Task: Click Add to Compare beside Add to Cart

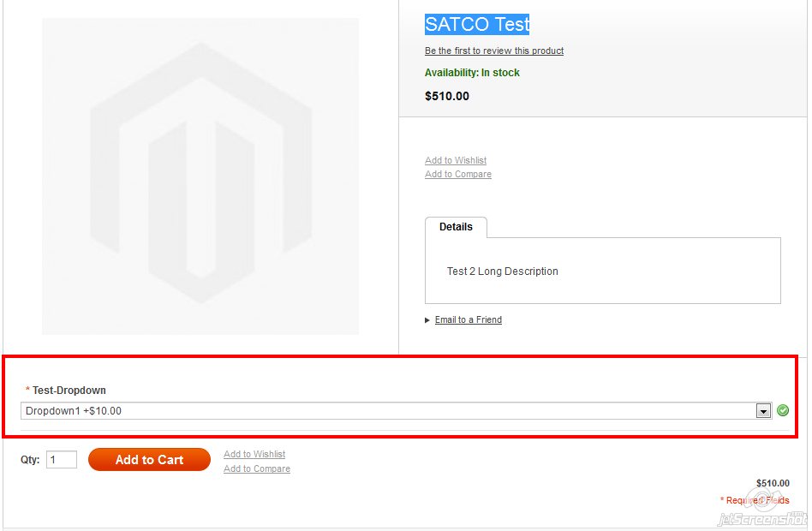Action: click(x=257, y=468)
